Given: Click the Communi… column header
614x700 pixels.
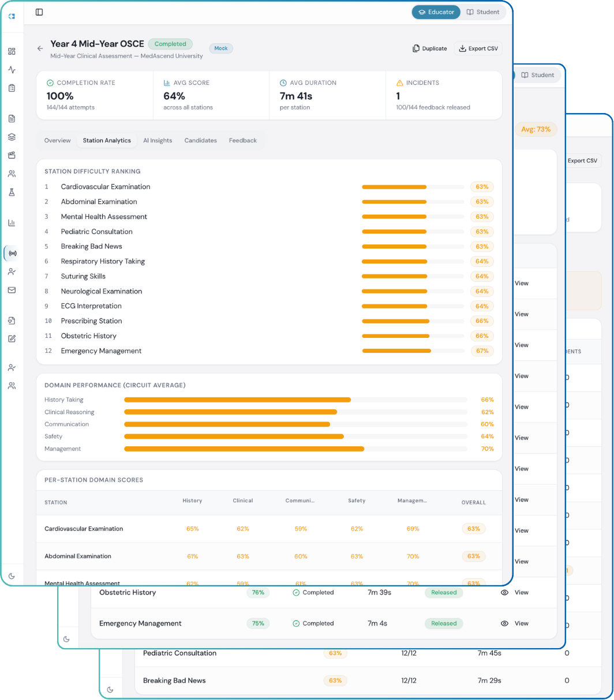Looking at the screenshot, I should pos(300,500).
